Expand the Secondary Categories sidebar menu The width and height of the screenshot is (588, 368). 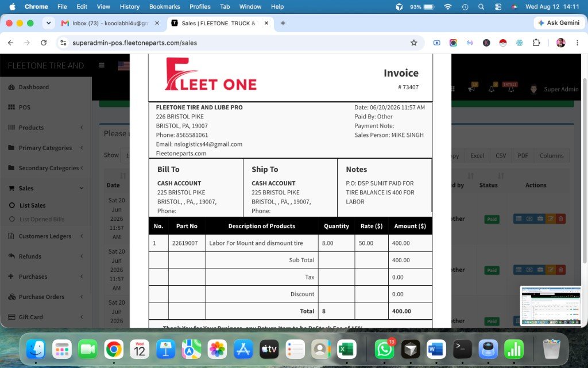click(45, 168)
